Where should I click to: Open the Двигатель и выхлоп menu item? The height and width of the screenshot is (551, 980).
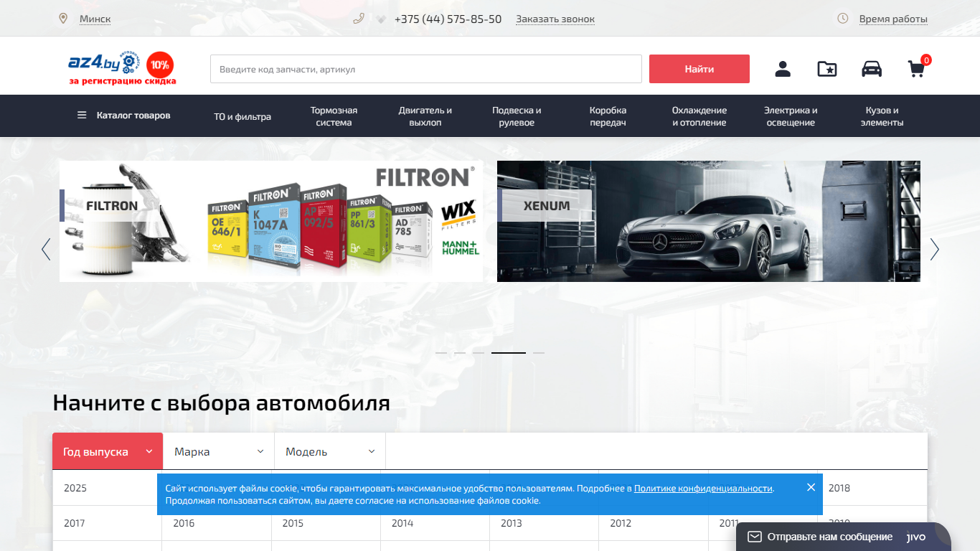[425, 116]
